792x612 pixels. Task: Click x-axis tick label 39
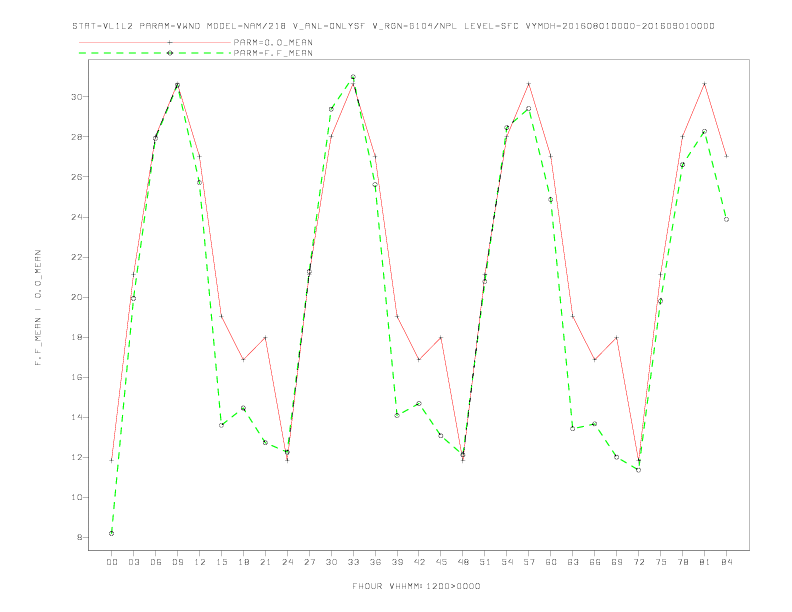click(397, 562)
